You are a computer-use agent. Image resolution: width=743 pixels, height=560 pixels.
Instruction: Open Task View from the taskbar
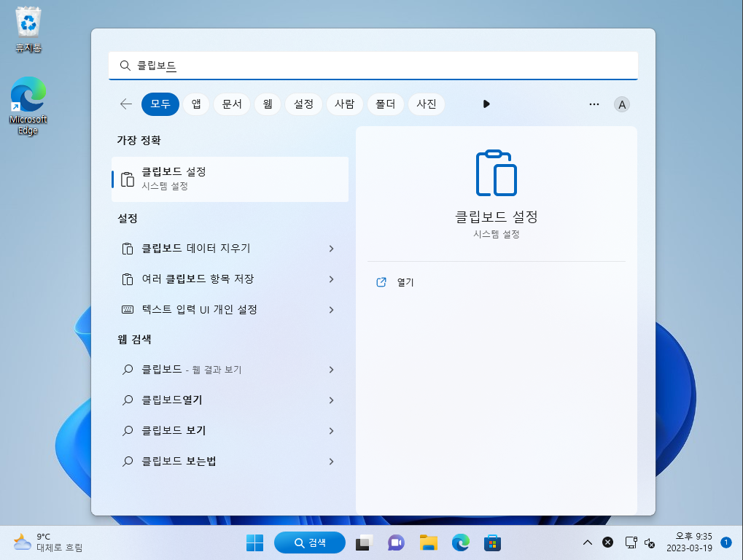pyautogui.click(x=365, y=543)
